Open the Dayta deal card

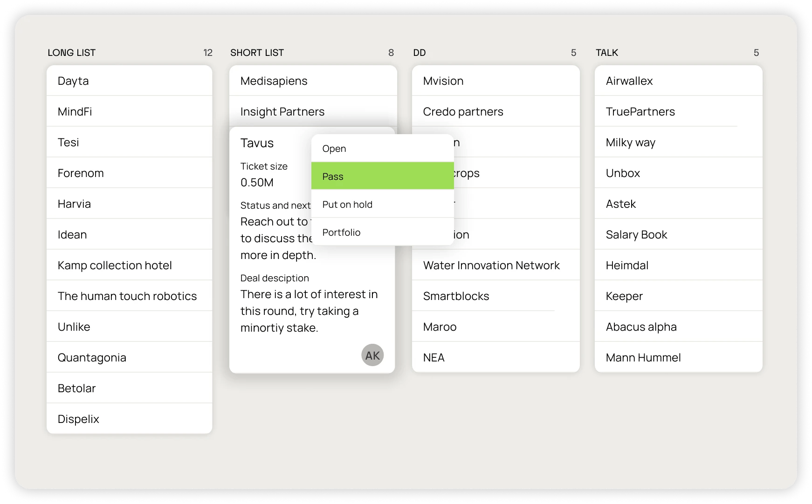(x=130, y=81)
